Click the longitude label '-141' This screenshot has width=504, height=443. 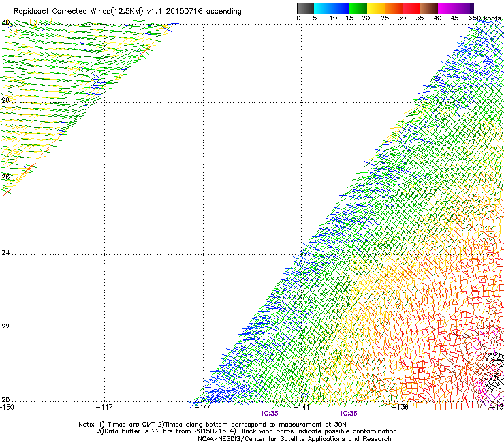pos(302,408)
